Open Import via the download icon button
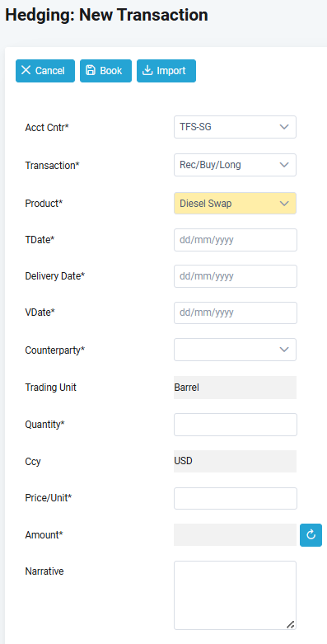This screenshot has height=644, width=327. point(166,71)
